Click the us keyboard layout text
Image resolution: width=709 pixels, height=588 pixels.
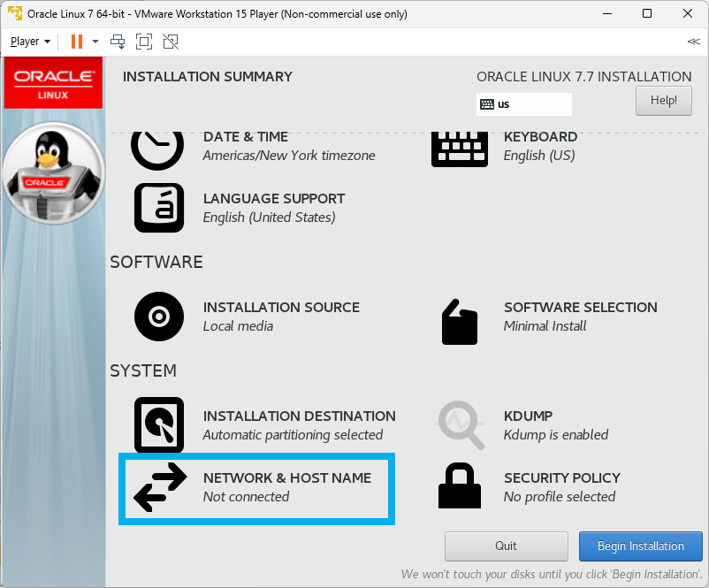pyautogui.click(x=503, y=104)
